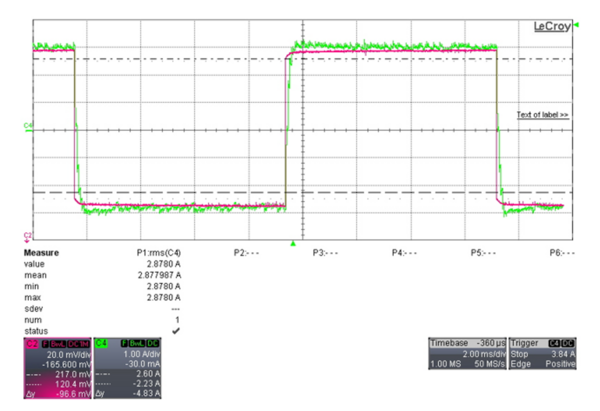The height and width of the screenshot is (411, 600).
Task: Select the empty P4 measurement slot
Action: 405,253
